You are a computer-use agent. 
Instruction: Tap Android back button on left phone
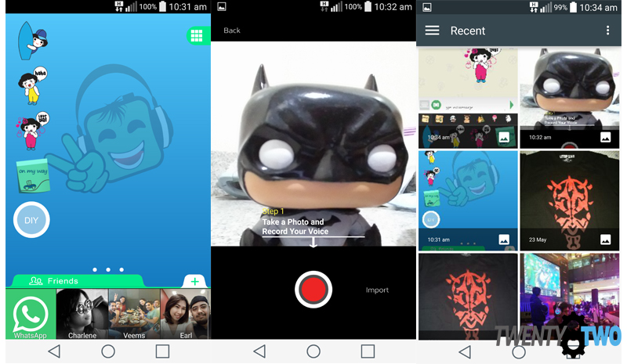click(54, 351)
